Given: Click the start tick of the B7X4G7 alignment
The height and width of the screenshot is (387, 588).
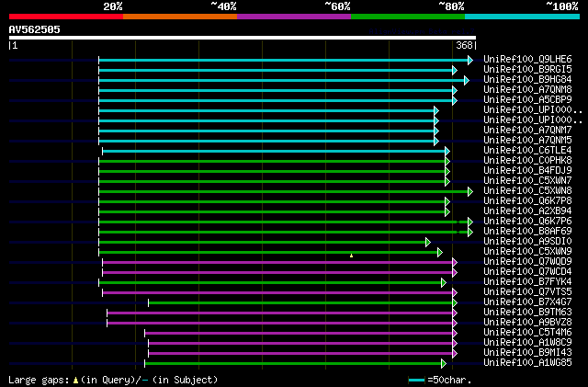Looking at the screenshot, I should pos(148,303).
